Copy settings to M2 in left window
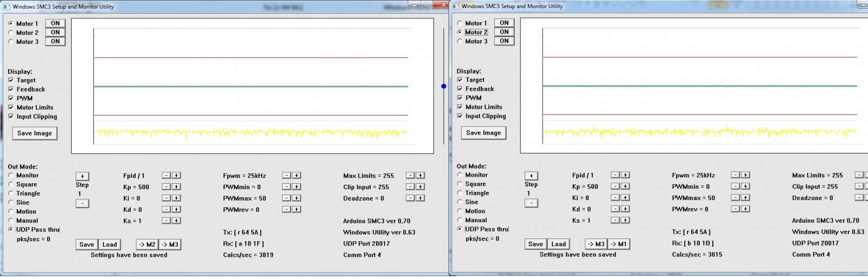Viewport: 868px width, 277px height. [147, 245]
